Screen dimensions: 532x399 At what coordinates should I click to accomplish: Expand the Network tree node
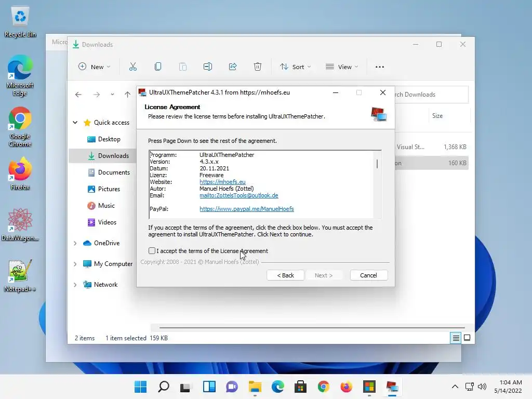point(75,285)
